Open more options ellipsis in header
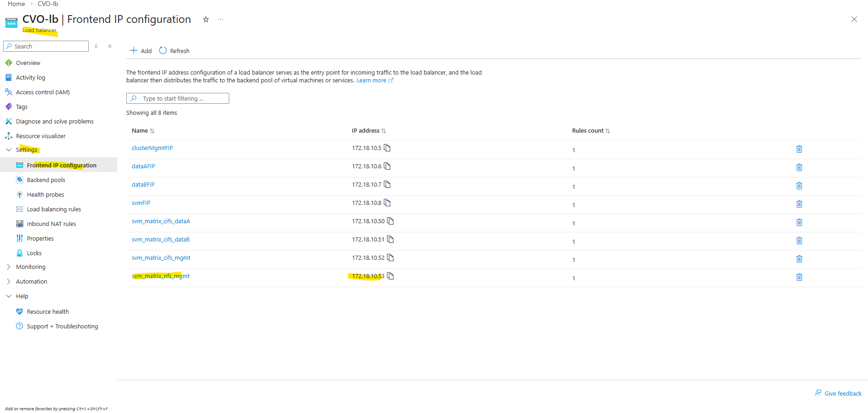Screen dimensions: 868x413 (x=221, y=19)
